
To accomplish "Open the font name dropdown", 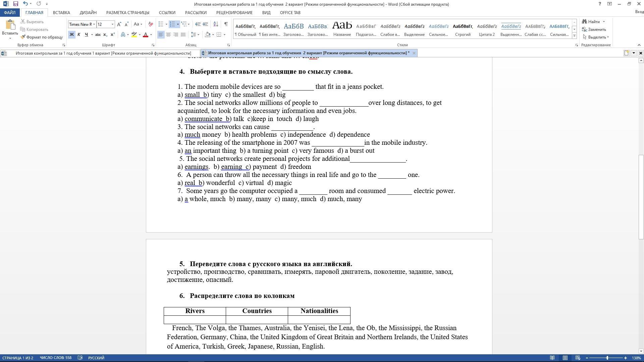I will click(94, 24).
